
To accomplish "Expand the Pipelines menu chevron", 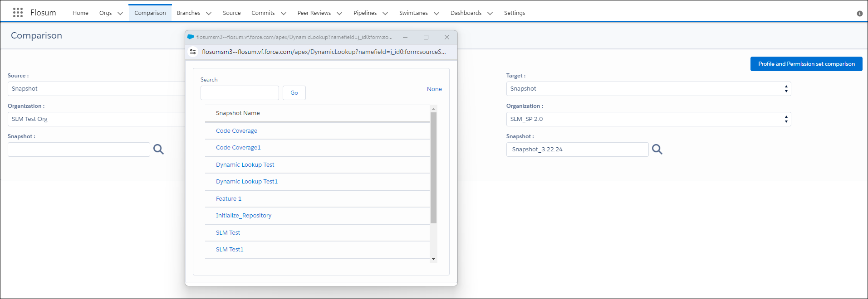I will pyautogui.click(x=385, y=13).
